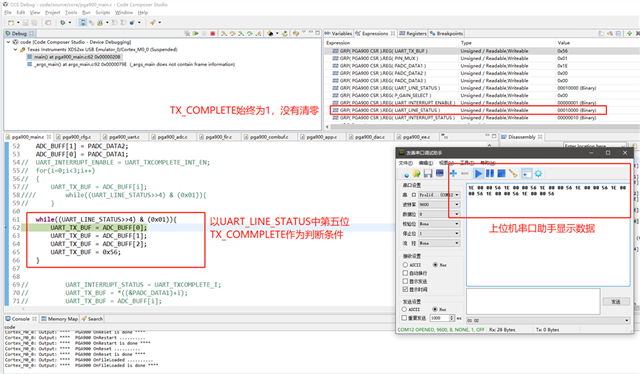Open serial assistant settings gear icon
The width and height of the screenshot is (640, 374).
[x=538, y=174]
